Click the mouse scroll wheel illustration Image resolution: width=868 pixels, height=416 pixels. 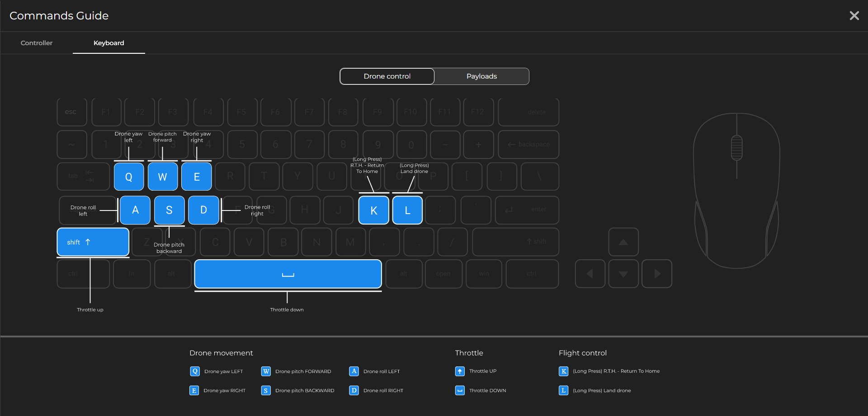pyautogui.click(x=736, y=148)
